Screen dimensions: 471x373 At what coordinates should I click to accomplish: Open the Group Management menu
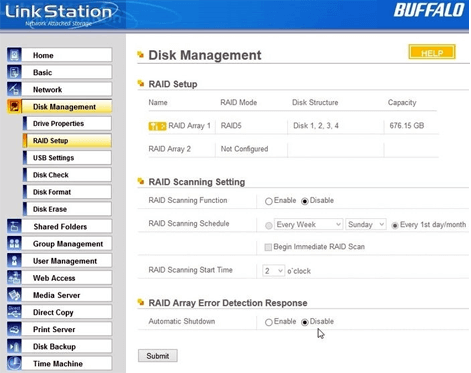tap(67, 244)
